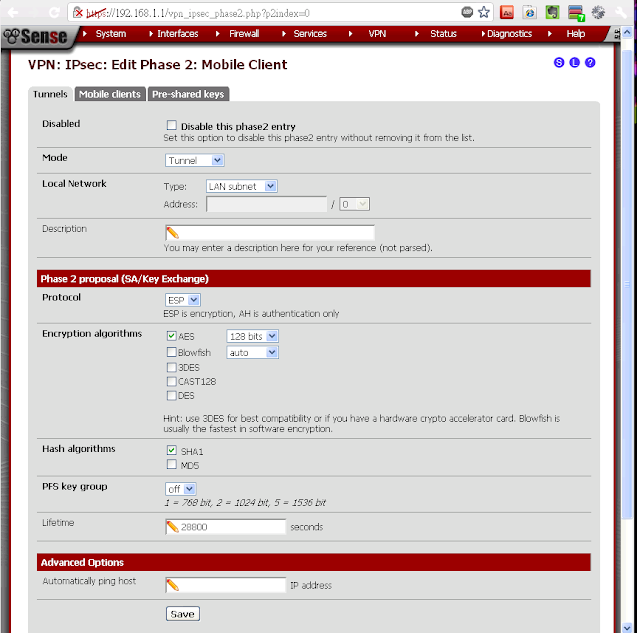Click the blue S help icon
The height and width of the screenshot is (633, 640).
[559, 62]
